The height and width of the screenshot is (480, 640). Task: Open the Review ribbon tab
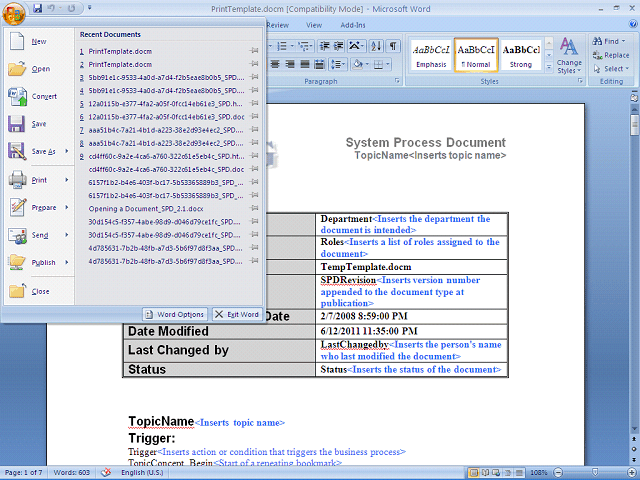[x=278, y=25]
